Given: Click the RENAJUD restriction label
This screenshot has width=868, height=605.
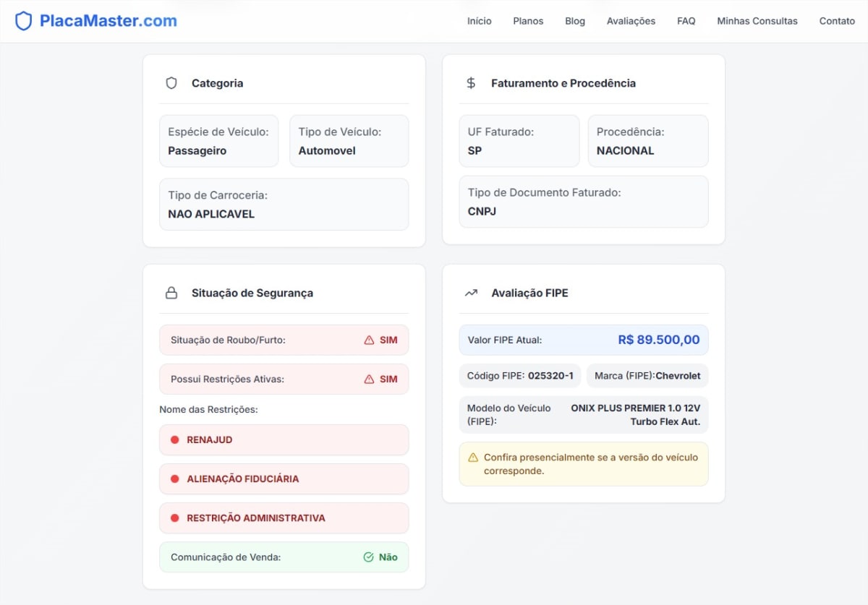Looking at the screenshot, I should pos(210,439).
